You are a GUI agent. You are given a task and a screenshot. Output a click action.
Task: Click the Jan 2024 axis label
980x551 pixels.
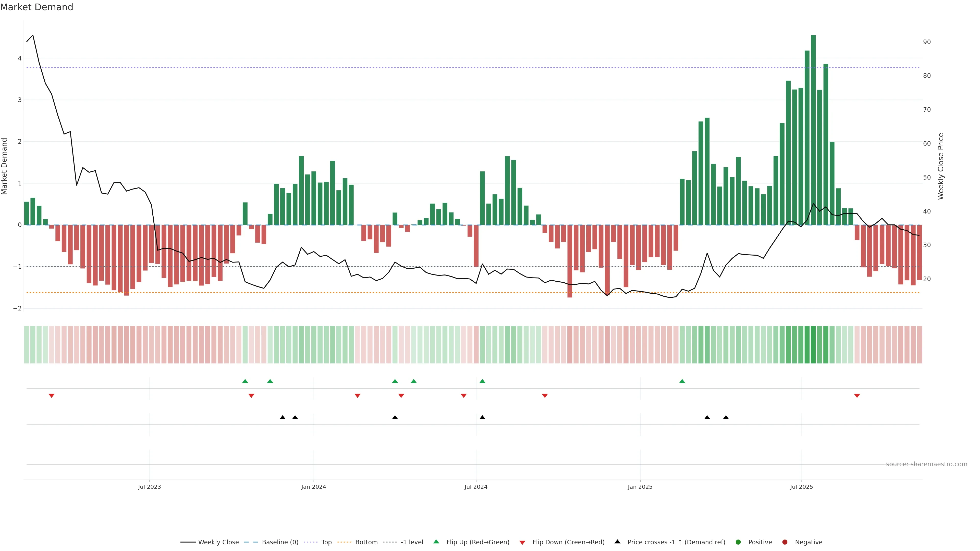tap(313, 487)
